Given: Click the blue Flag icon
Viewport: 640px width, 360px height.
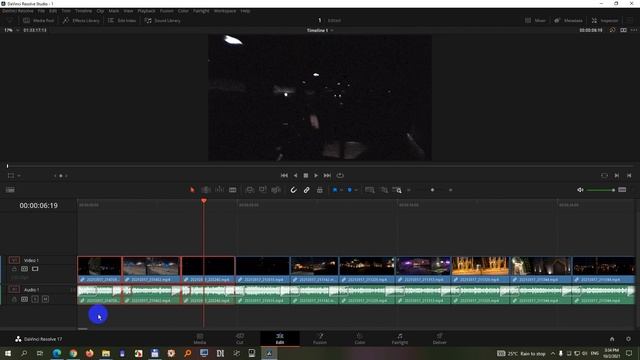Looking at the screenshot, I should (335, 190).
